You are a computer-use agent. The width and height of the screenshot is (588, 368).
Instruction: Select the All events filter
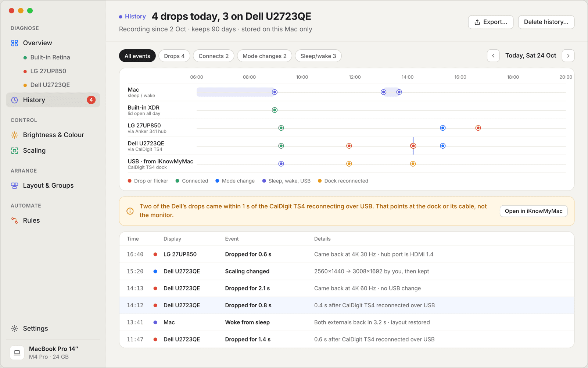137,56
